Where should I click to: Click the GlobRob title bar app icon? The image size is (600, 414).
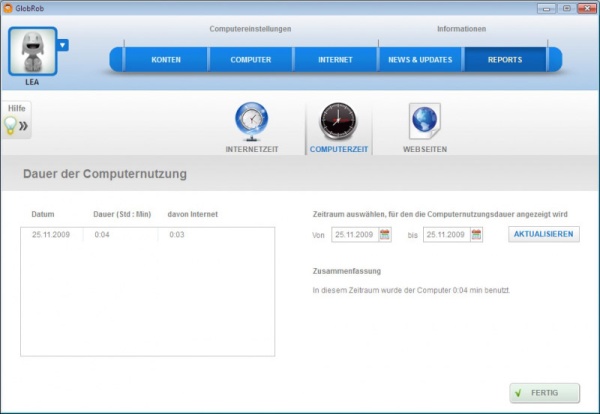(x=8, y=8)
